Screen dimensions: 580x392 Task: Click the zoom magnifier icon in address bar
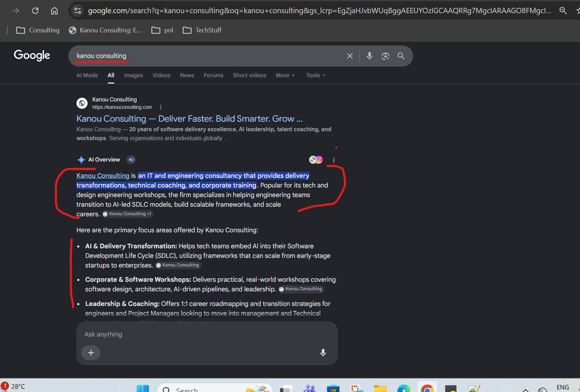pos(563,11)
